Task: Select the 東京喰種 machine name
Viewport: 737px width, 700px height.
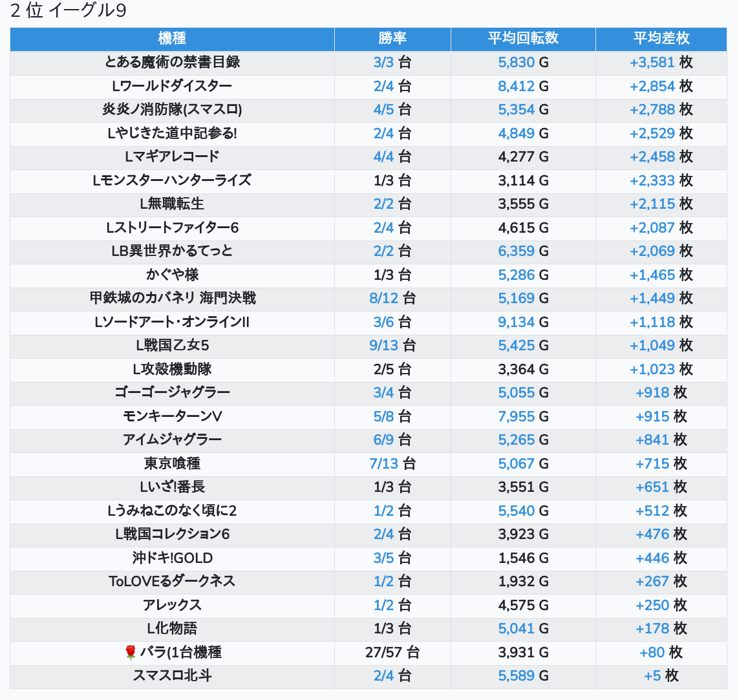Action: [172, 464]
